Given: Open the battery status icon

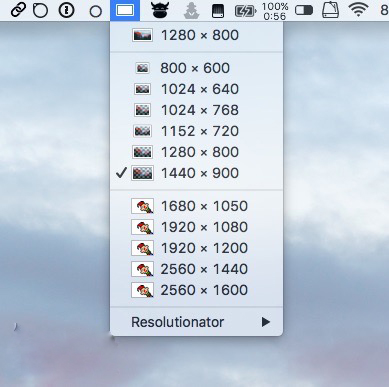Looking at the screenshot, I should pyautogui.click(x=245, y=11).
